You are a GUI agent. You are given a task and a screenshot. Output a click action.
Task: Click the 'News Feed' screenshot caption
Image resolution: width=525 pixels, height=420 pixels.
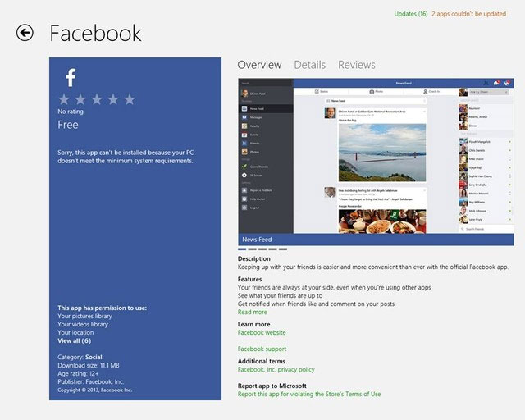(x=257, y=240)
